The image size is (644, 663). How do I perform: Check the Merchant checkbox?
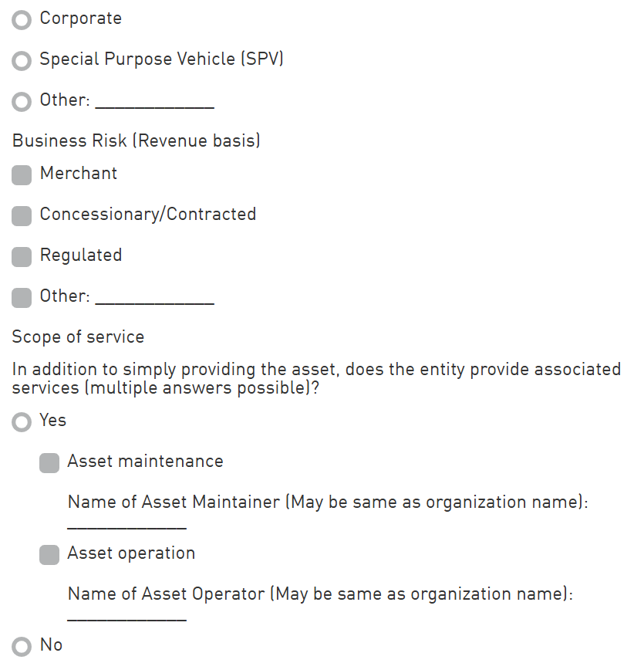[22, 175]
